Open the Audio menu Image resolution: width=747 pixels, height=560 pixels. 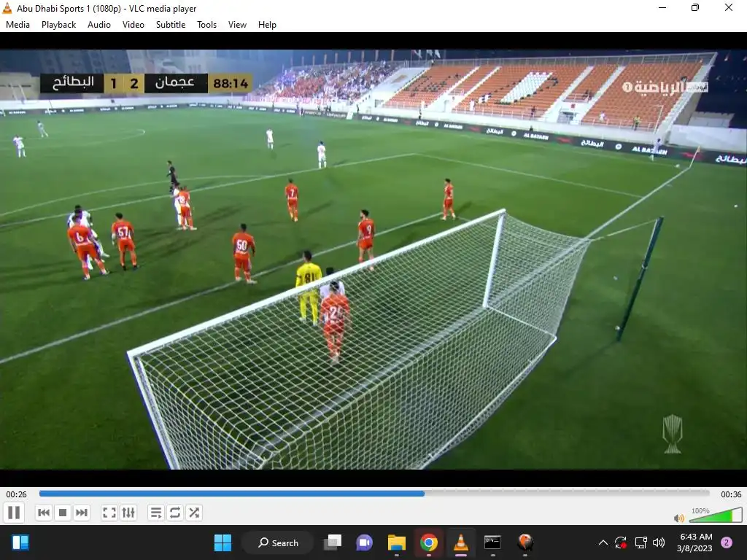(99, 25)
